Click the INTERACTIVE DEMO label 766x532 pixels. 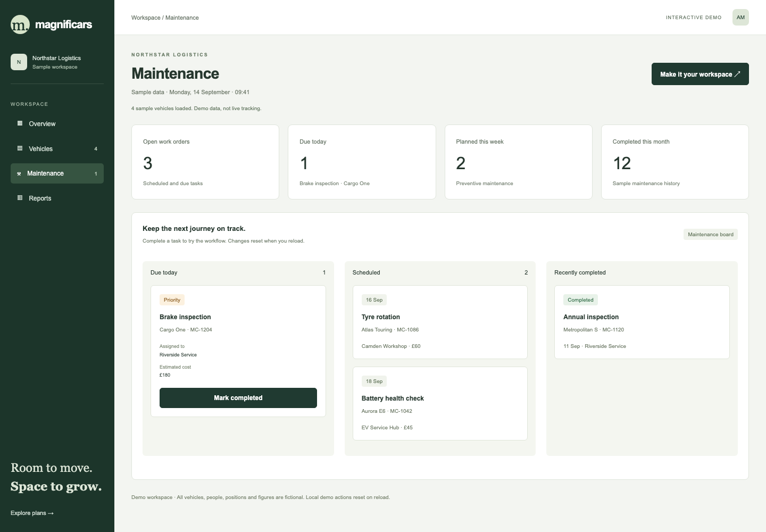pos(694,18)
